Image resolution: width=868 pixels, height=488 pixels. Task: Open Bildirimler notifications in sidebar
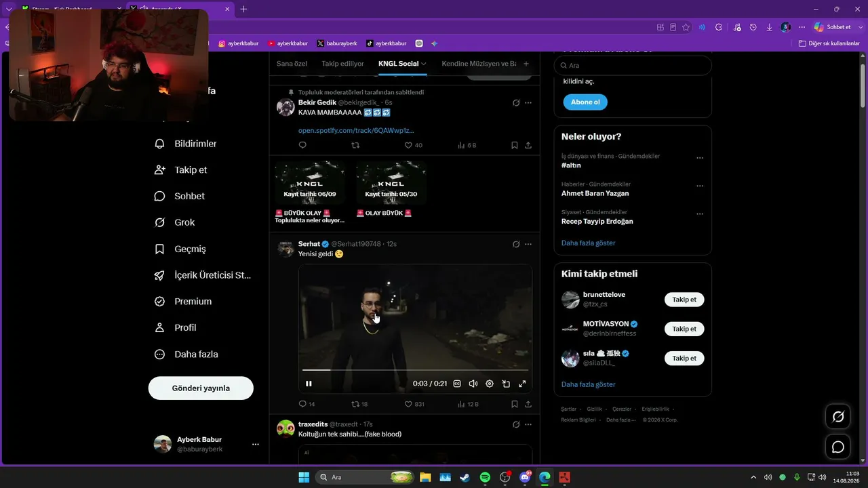[x=186, y=144]
